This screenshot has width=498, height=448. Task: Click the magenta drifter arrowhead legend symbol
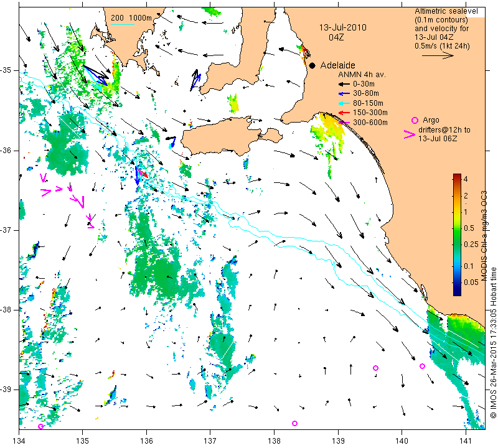tap(410, 134)
